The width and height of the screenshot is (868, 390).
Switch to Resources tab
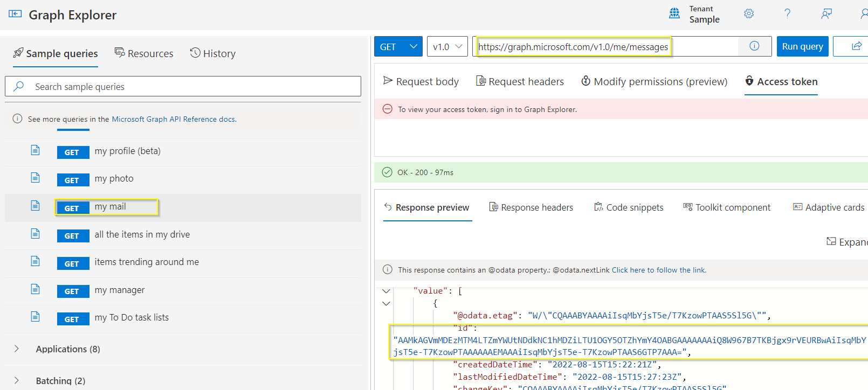144,53
